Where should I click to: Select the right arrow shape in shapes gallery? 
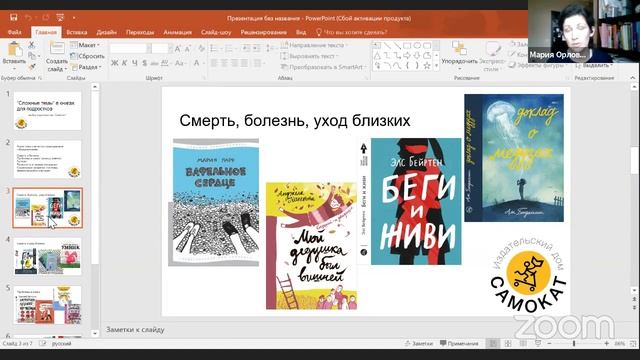[407, 56]
